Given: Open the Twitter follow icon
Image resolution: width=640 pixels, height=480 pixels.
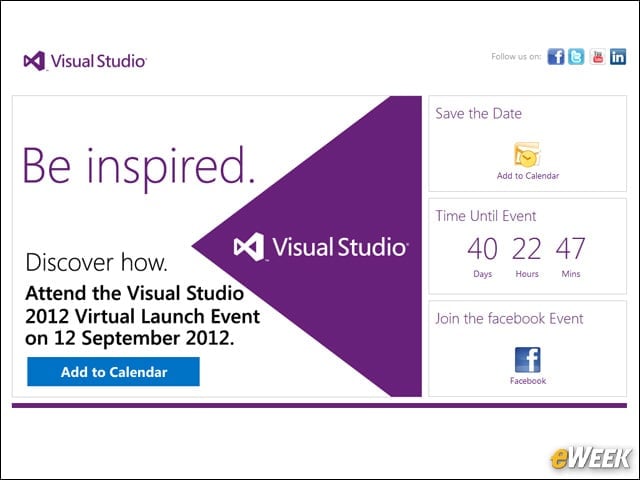Looking at the screenshot, I should point(576,57).
